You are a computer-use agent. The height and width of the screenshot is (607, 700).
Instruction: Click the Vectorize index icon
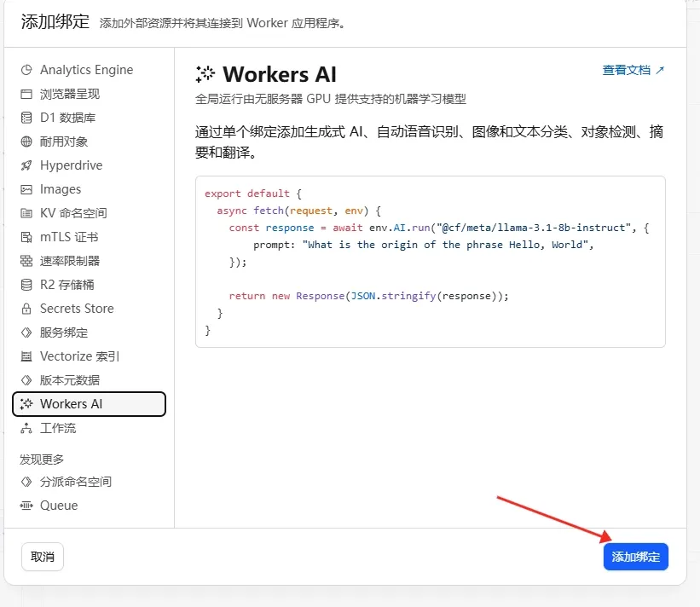click(x=26, y=356)
